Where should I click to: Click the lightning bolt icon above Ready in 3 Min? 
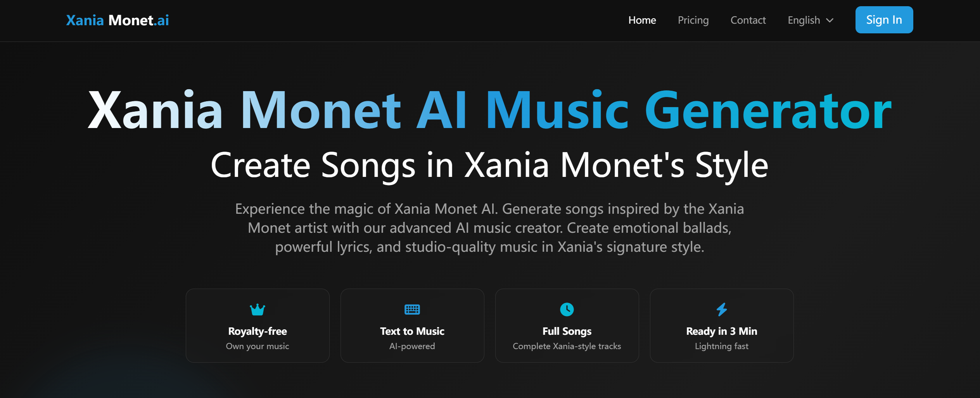click(721, 310)
